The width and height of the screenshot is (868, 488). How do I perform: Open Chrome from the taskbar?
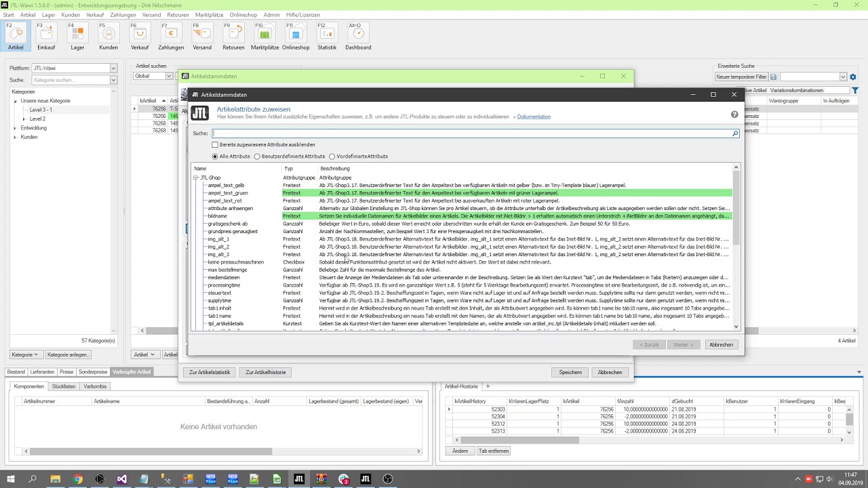[77, 479]
